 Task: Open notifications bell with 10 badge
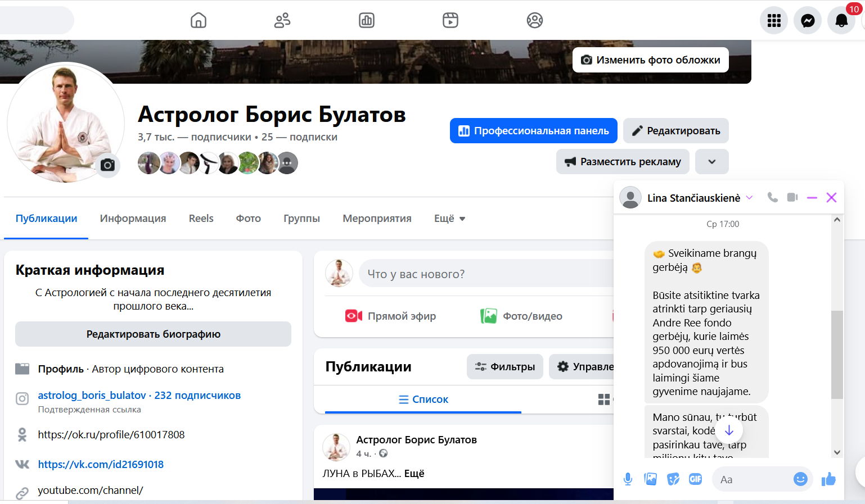(841, 21)
